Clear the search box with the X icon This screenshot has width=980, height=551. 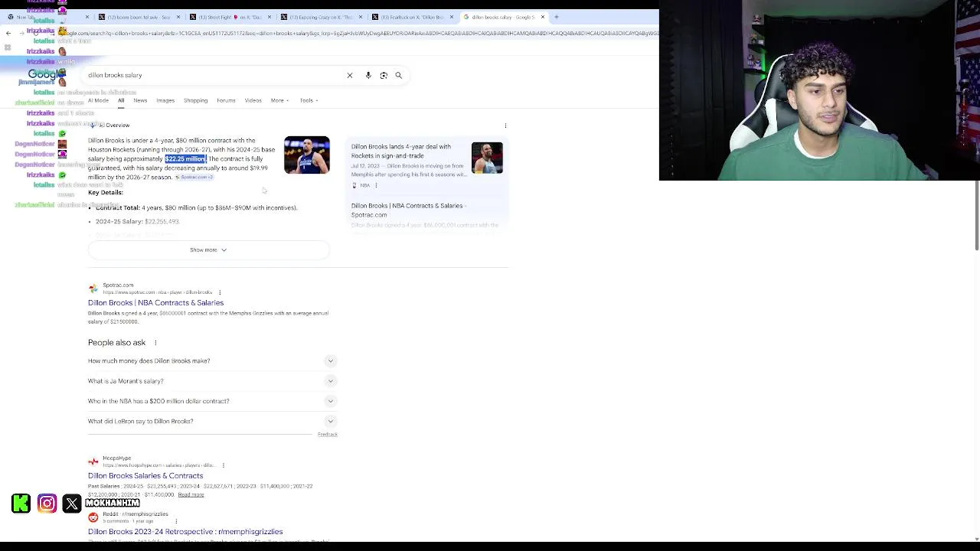coord(350,75)
